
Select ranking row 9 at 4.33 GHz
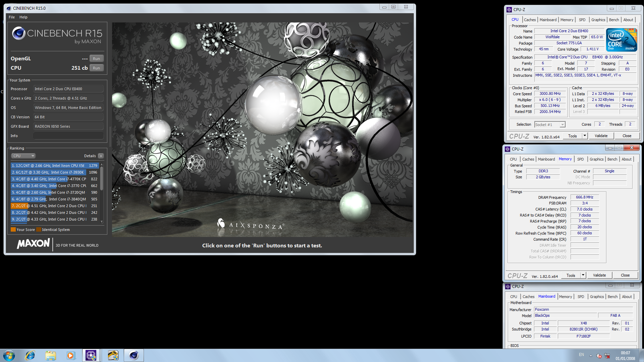[55, 219]
